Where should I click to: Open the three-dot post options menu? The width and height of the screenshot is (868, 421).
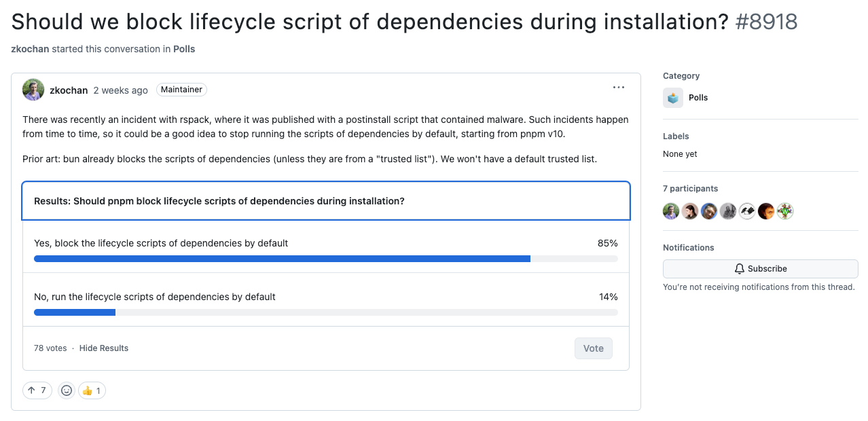618,88
